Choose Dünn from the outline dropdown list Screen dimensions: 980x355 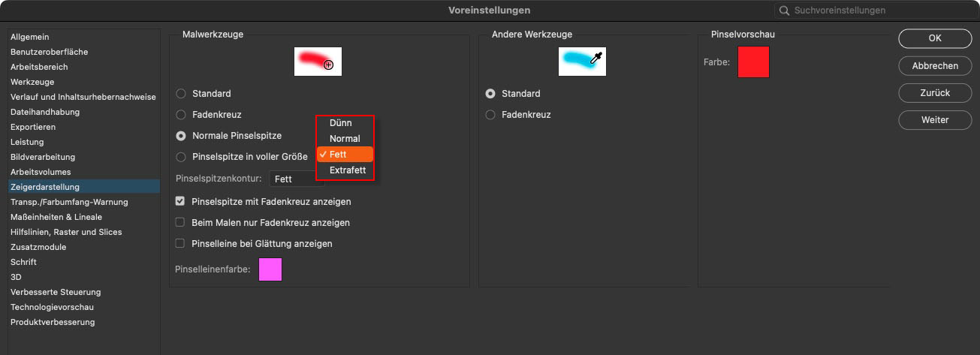340,123
